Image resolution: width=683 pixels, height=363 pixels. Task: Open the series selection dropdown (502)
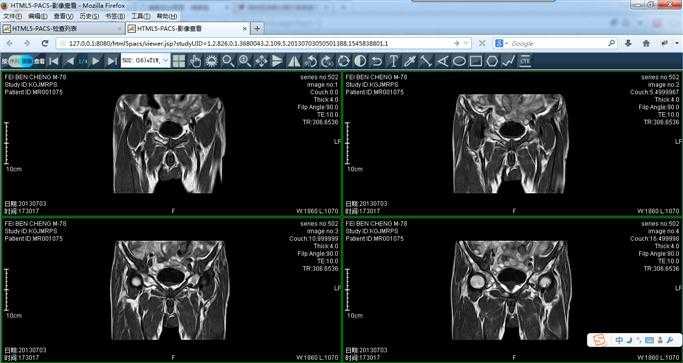coord(145,61)
